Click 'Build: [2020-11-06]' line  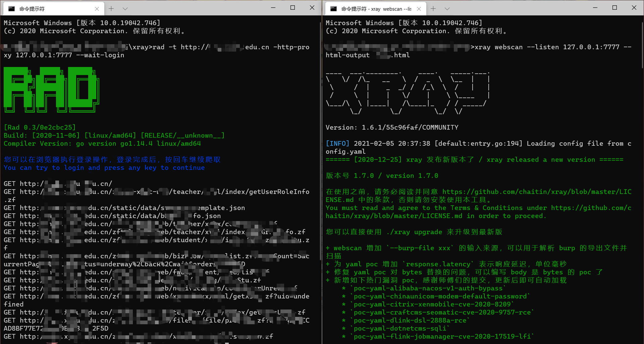[x=114, y=135]
